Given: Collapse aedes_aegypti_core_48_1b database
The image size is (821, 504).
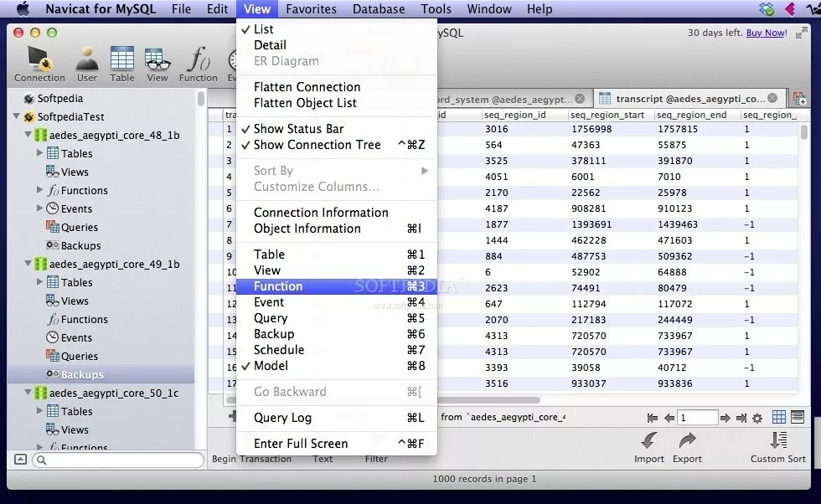Looking at the screenshot, I should point(28,135).
